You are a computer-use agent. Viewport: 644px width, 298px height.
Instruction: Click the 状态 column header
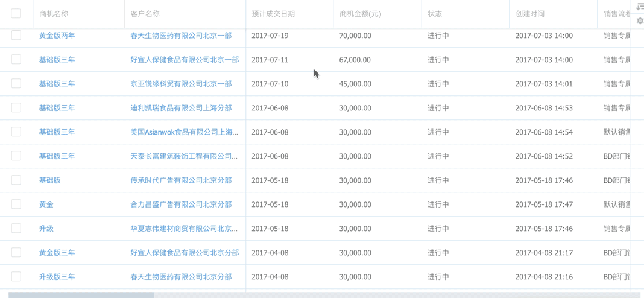coord(435,13)
